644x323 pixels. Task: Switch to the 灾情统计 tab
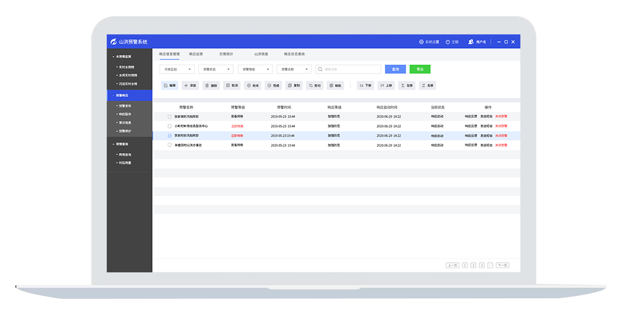point(227,54)
